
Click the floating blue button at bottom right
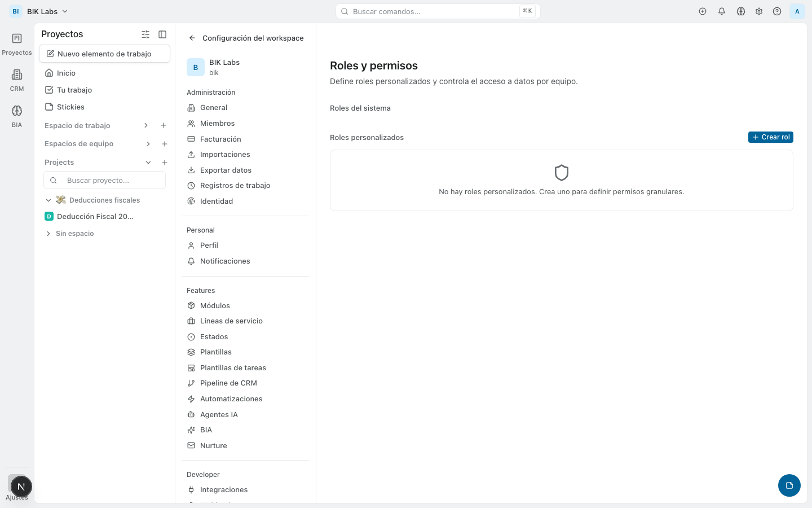pyautogui.click(x=789, y=485)
